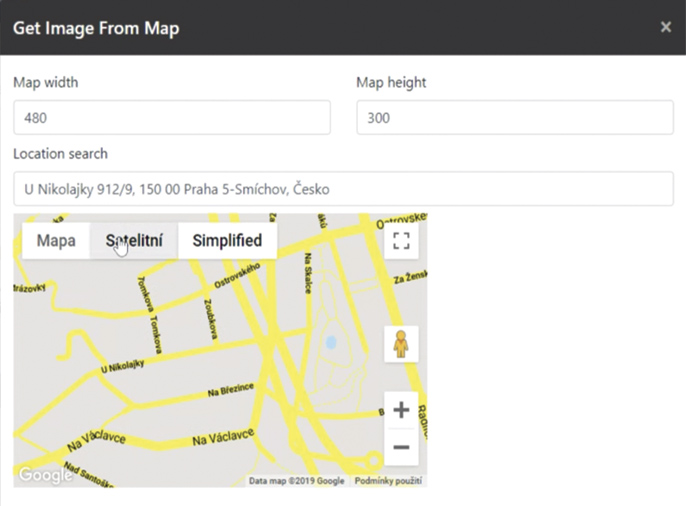Screen dimensions: 686x506
Task: Open the Podmínky použití link
Action: point(389,481)
